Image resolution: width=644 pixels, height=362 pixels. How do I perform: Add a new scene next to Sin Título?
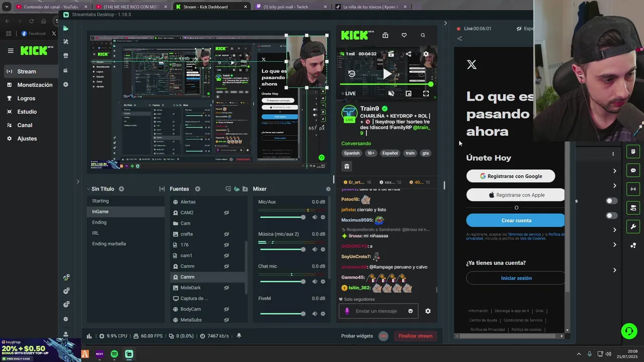[x=121, y=189]
